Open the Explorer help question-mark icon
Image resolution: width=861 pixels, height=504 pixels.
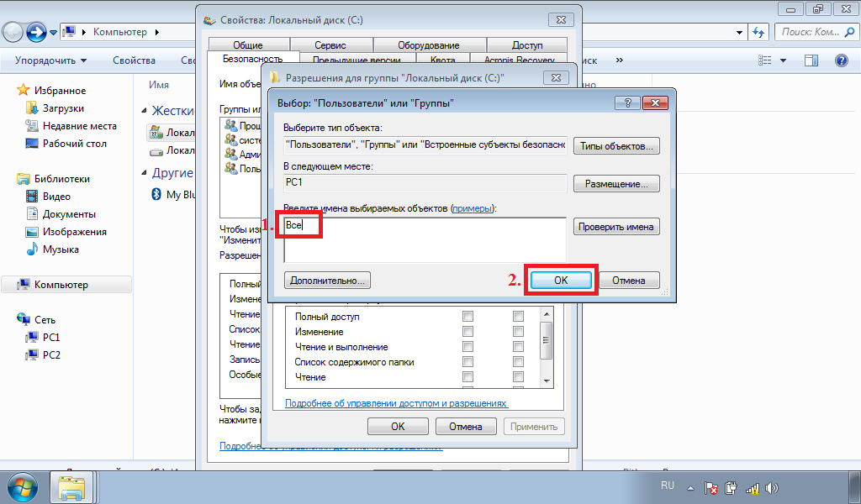pyautogui.click(x=840, y=60)
